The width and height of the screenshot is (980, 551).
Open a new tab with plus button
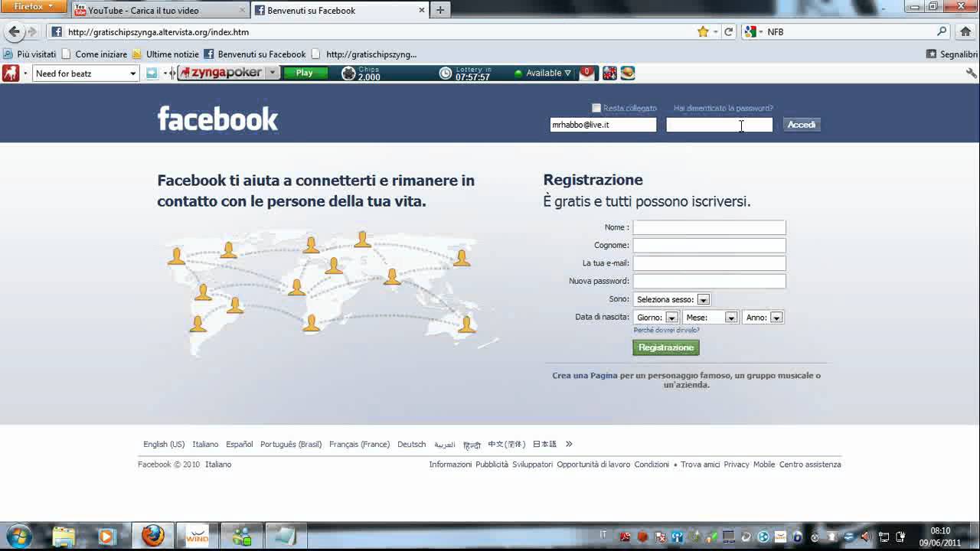(440, 10)
